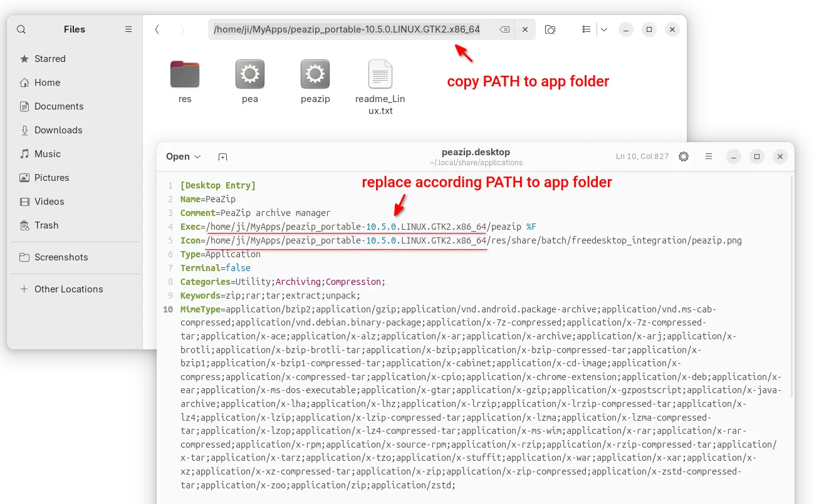The height and width of the screenshot is (504, 814).
Task: Click the Music note icon in sidebar
Action: pyautogui.click(x=24, y=154)
